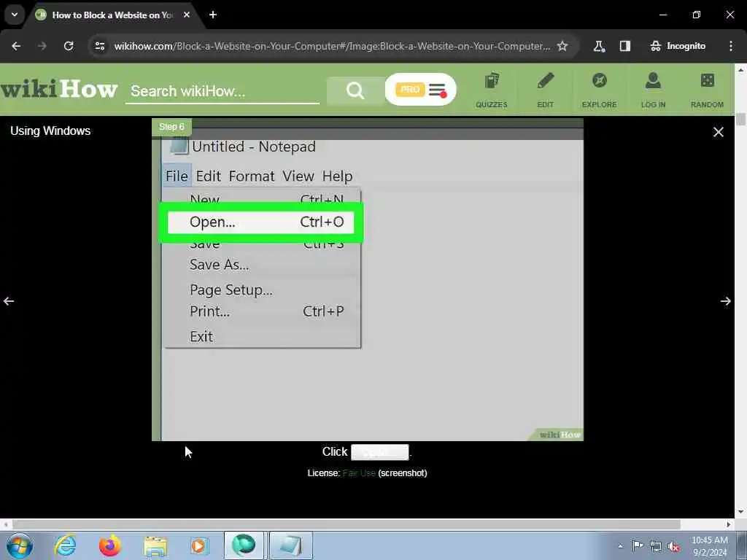Click the vertical page scrollbar thumb

[x=740, y=119]
